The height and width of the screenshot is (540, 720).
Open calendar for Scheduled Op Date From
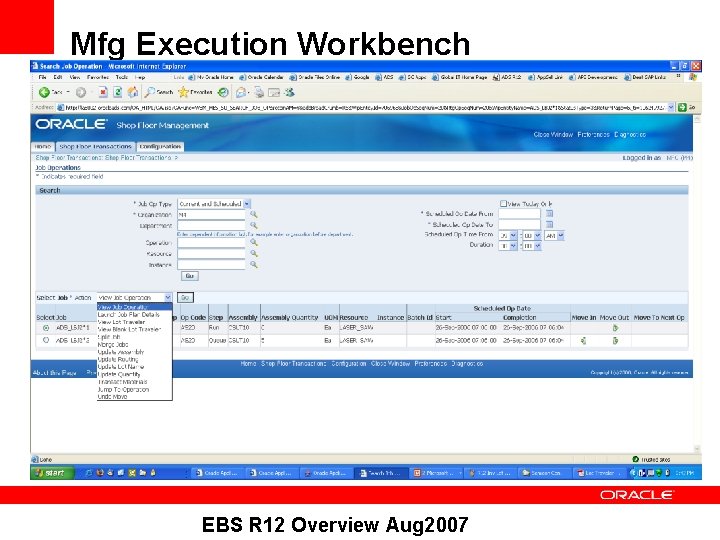(x=549, y=214)
